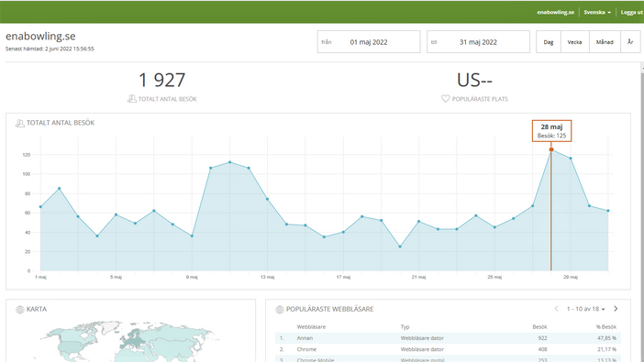Click the 11 maj peak data point
The width and height of the screenshot is (644, 362).
pyautogui.click(x=229, y=162)
